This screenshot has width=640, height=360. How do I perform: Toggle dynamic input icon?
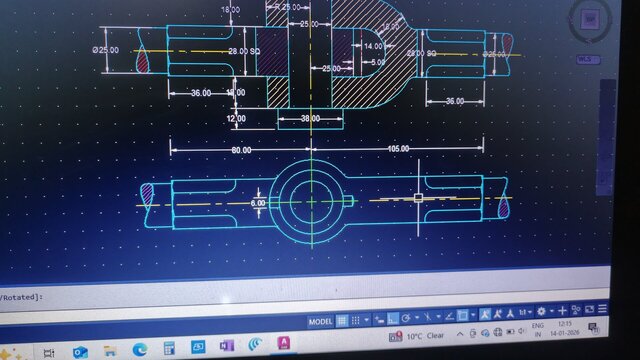click(x=380, y=320)
